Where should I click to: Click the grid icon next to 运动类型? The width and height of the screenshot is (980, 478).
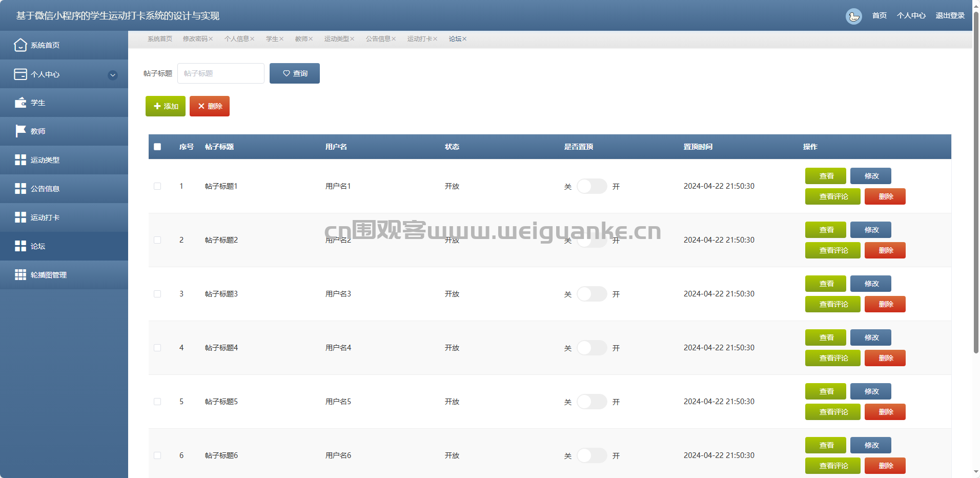click(x=20, y=160)
